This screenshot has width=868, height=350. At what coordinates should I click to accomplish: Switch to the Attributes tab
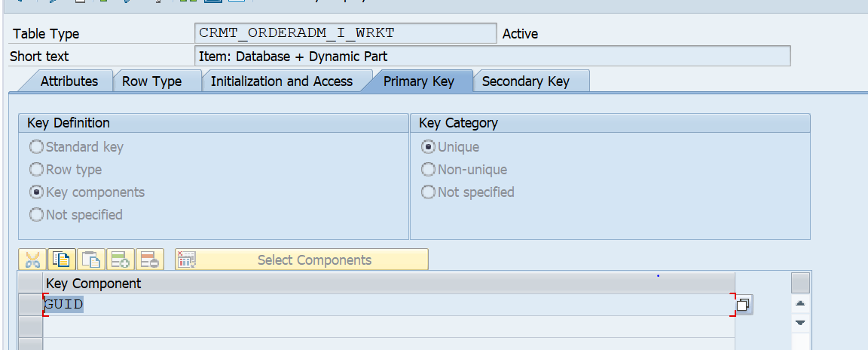[69, 81]
